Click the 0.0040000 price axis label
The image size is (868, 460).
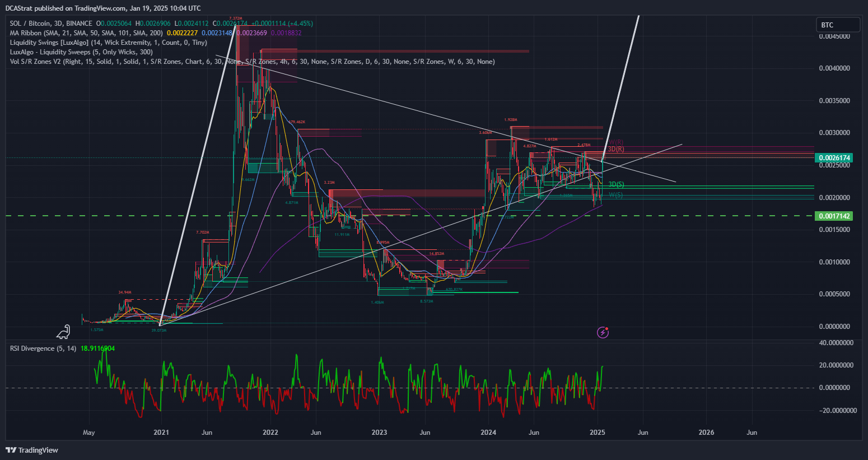tap(834, 68)
